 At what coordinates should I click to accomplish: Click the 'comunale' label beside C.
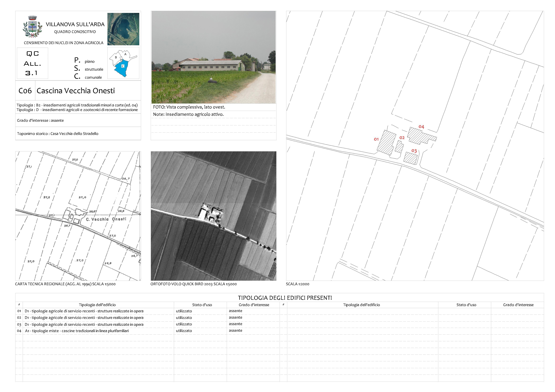point(93,77)
